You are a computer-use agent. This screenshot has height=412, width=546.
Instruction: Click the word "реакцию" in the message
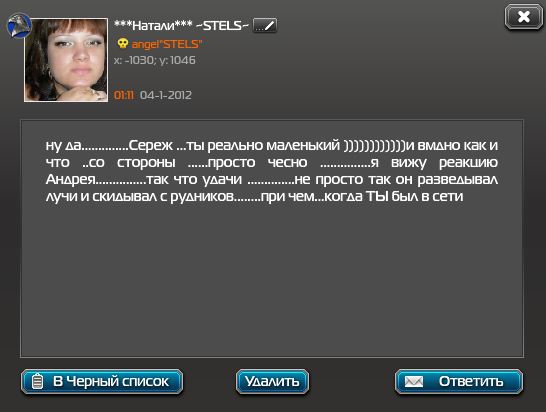(x=468, y=163)
